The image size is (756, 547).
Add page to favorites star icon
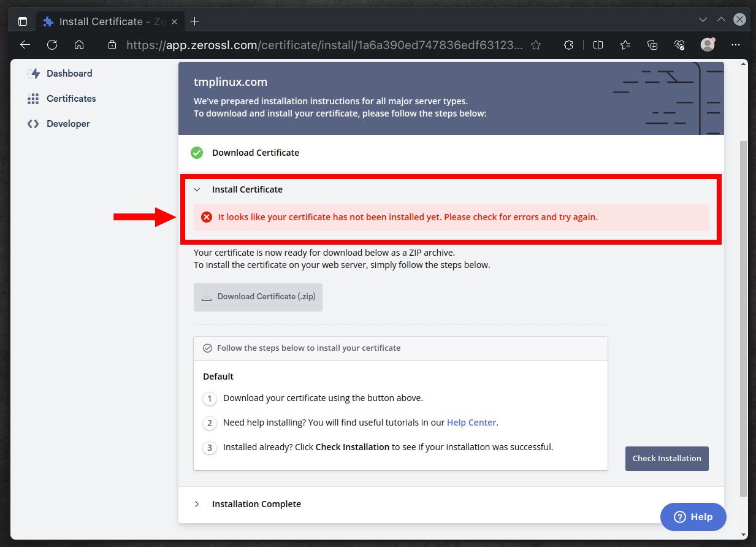tap(536, 45)
